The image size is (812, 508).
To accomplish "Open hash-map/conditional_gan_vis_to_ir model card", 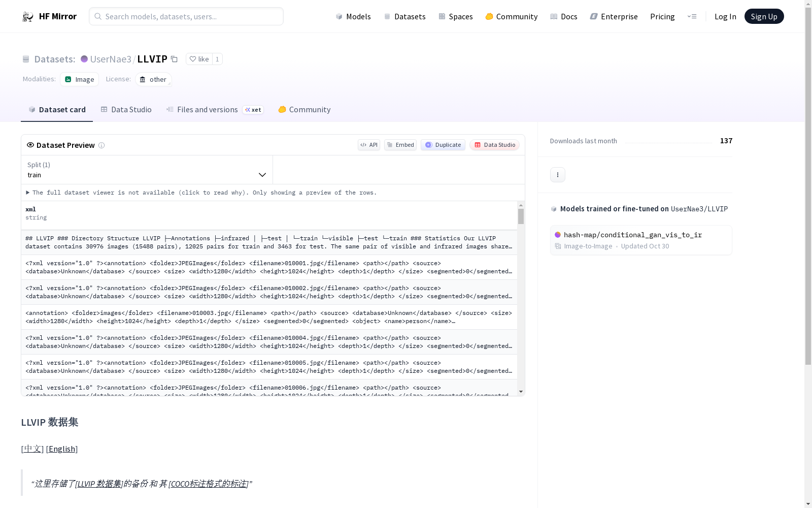I will pos(641,240).
